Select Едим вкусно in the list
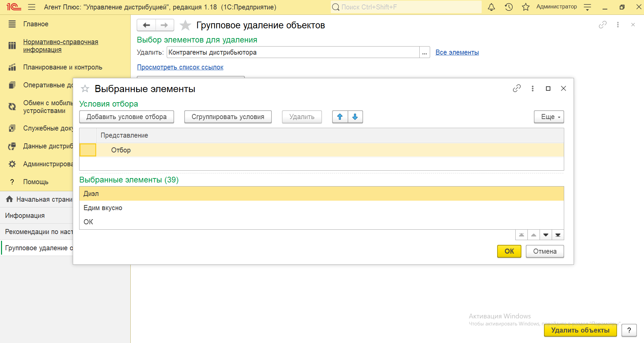Viewport: 644px width, 343px height. coord(322,208)
